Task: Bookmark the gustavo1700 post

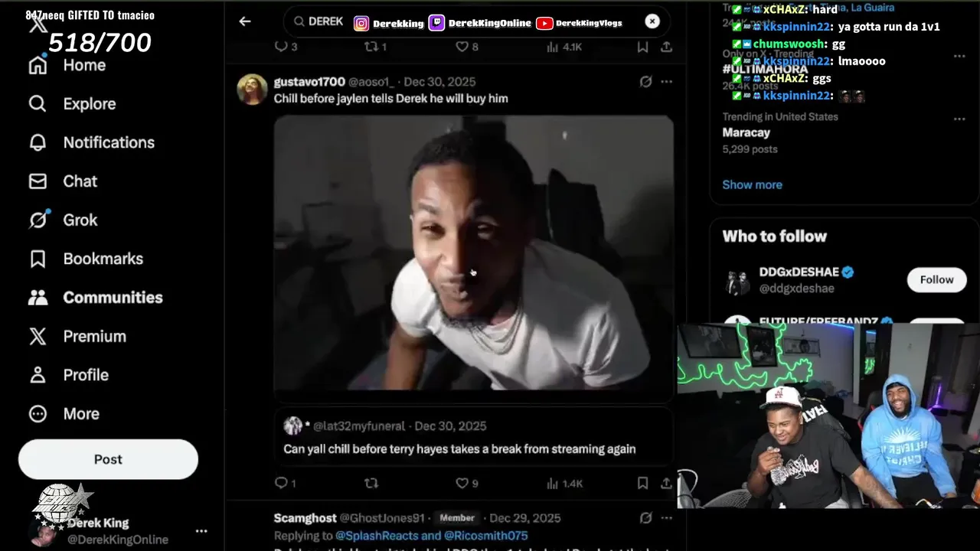Action: point(642,483)
